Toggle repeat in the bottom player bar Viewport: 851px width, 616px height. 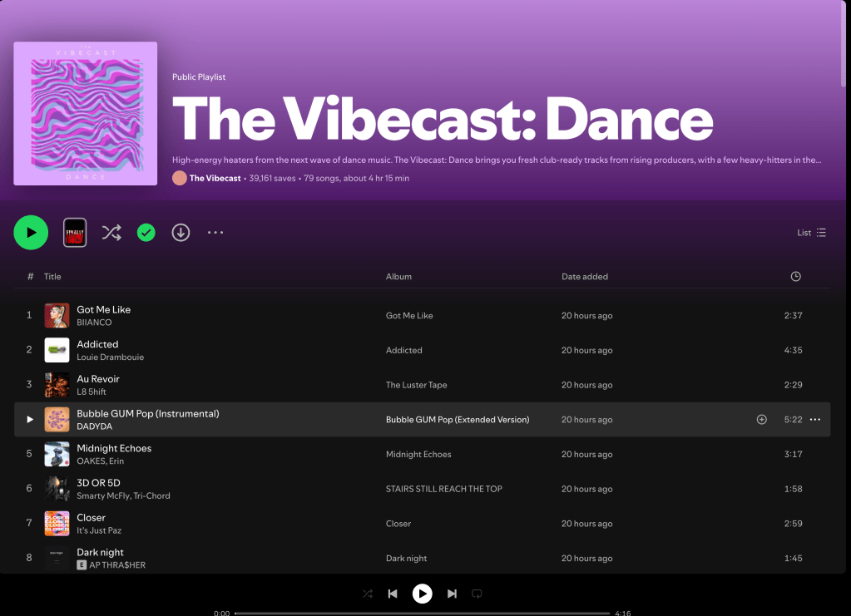pyautogui.click(x=477, y=594)
